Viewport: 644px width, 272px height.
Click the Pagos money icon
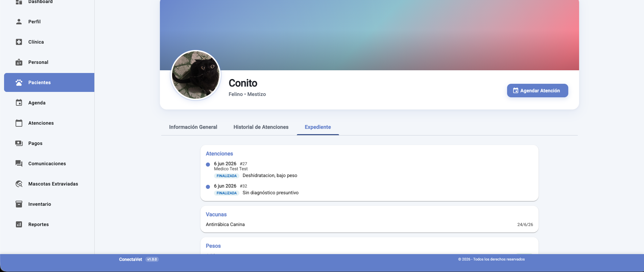pos(19,143)
